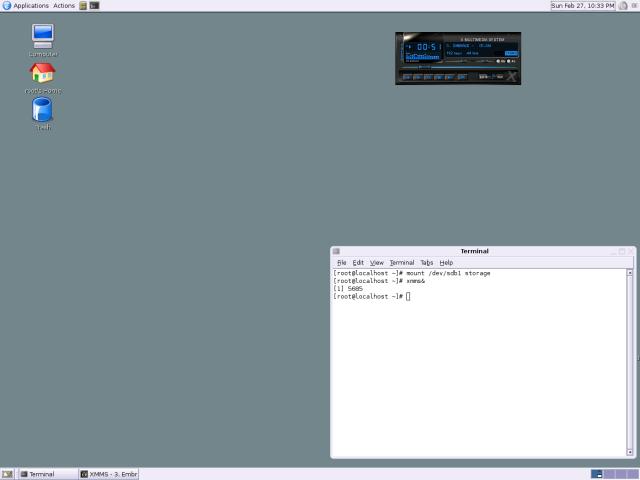Screen dimensions: 640x480
Task: Open the File menu in Terminal
Action: [342, 262]
